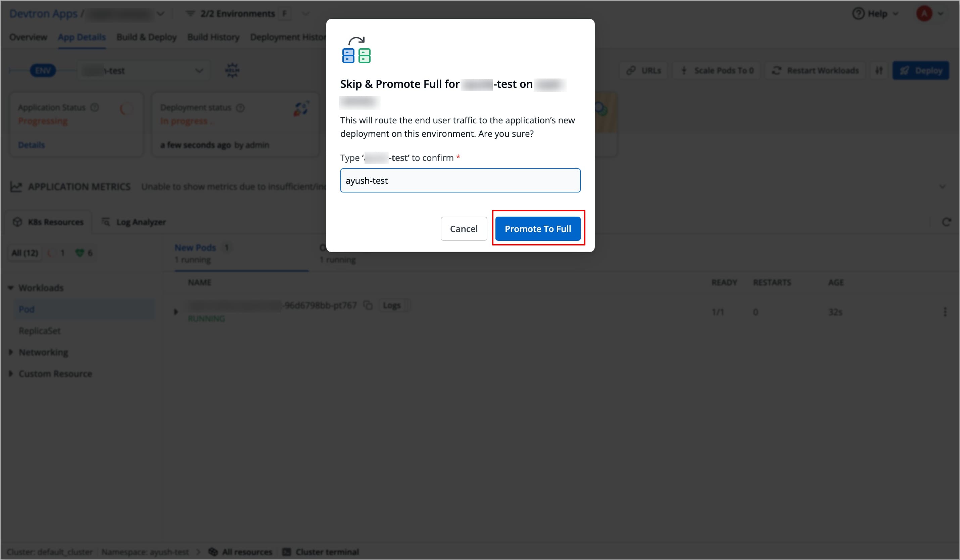Image resolution: width=960 pixels, height=560 pixels.
Task: Click the Promote To Full button
Action: pyautogui.click(x=538, y=228)
